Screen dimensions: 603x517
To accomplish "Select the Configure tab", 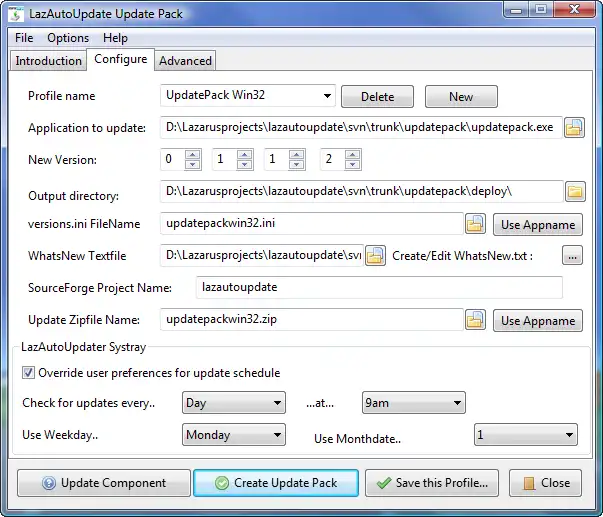I will point(120,59).
